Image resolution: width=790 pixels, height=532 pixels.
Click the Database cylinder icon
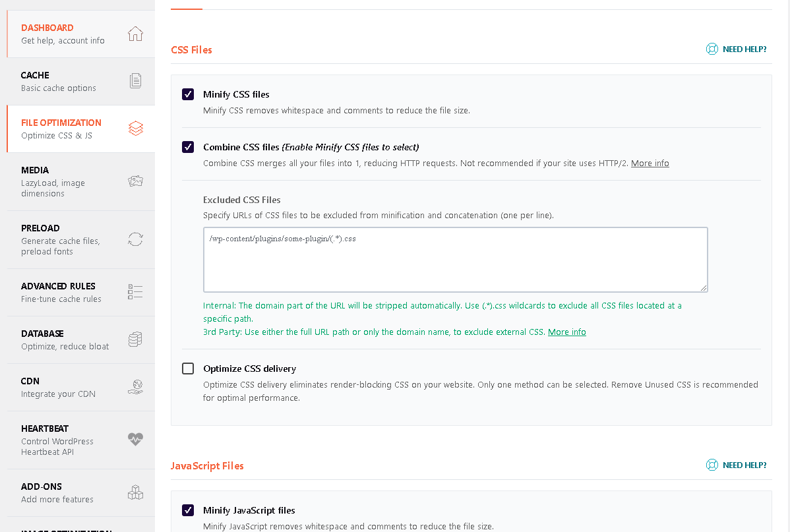135,340
